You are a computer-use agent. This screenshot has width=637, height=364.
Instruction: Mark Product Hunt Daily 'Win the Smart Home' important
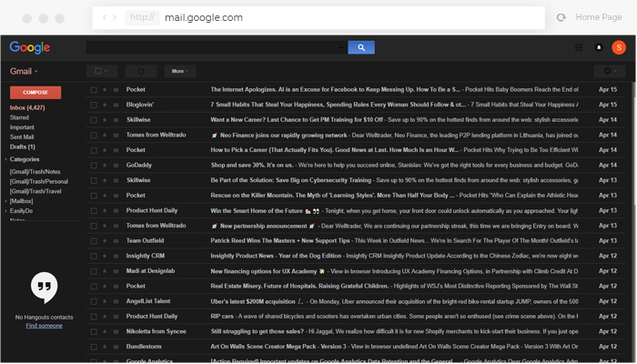pos(116,211)
